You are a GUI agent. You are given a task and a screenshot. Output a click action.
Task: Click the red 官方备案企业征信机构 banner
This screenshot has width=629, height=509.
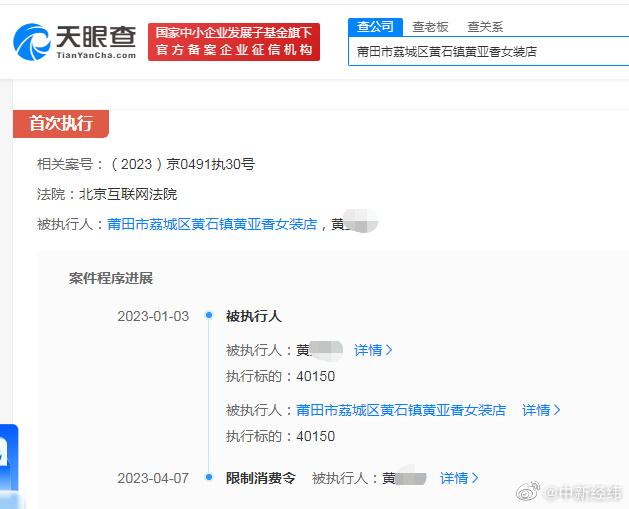click(x=234, y=42)
